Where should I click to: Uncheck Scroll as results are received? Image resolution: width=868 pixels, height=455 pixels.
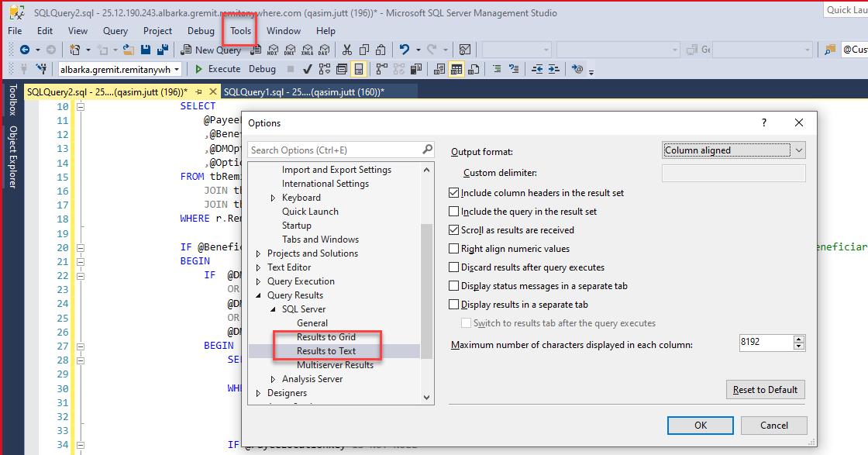454,229
